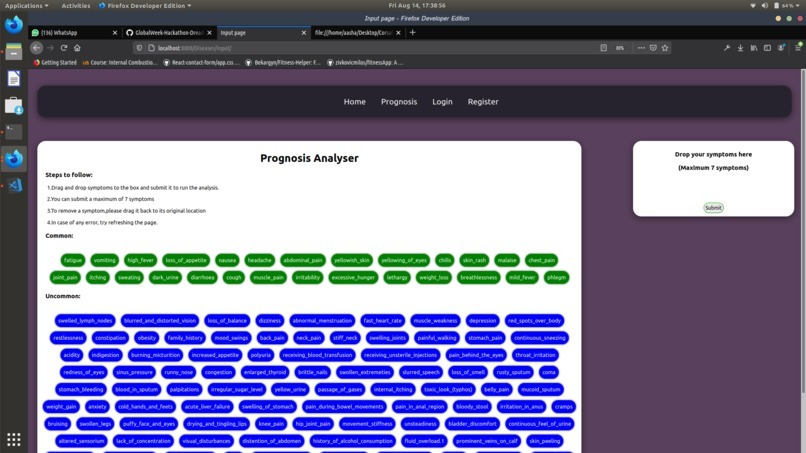806x453 pixels.
Task: Open the Applications menu dropdown
Action: (26, 6)
